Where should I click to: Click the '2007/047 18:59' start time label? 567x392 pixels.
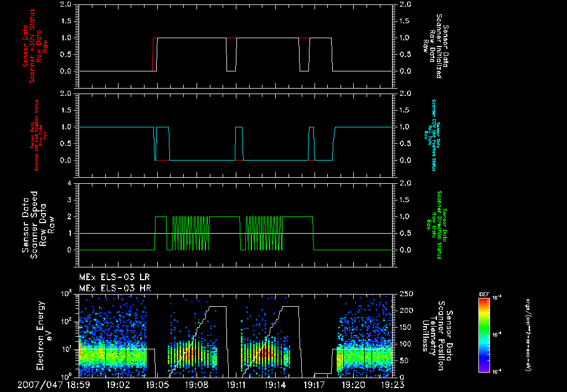tap(54, 385)
